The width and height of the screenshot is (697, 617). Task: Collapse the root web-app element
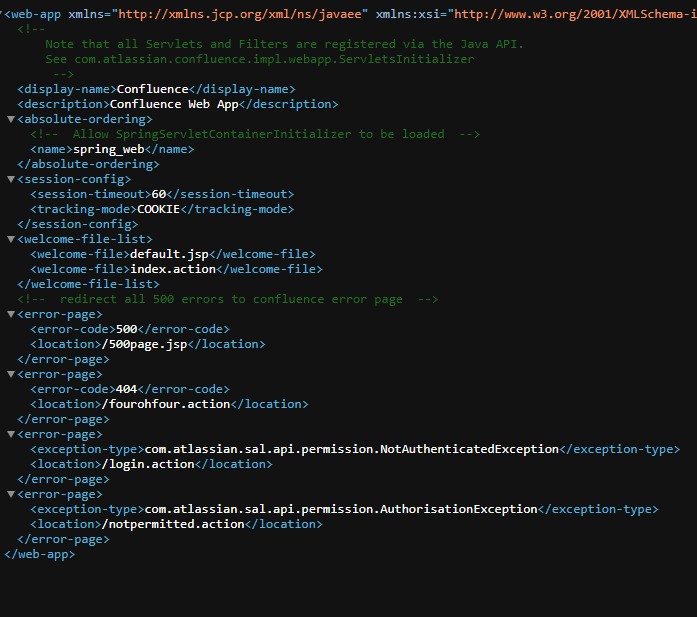2,14
